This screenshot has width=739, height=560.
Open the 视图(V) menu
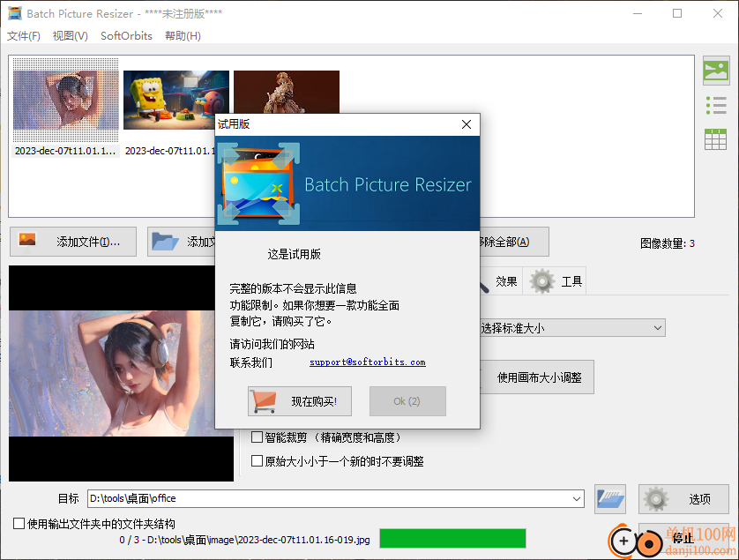tap(71, 36)
